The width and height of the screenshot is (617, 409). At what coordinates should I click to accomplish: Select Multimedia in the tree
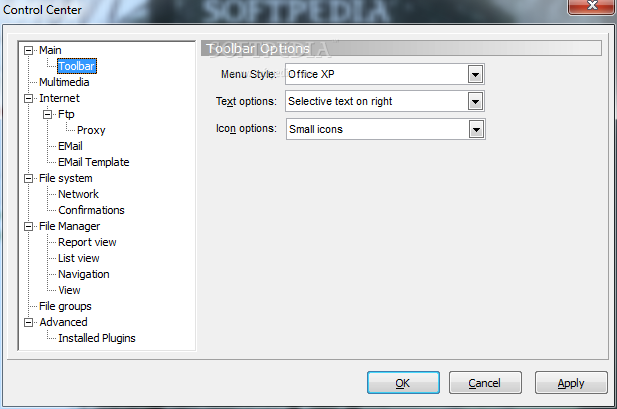(x=64, y=82)
